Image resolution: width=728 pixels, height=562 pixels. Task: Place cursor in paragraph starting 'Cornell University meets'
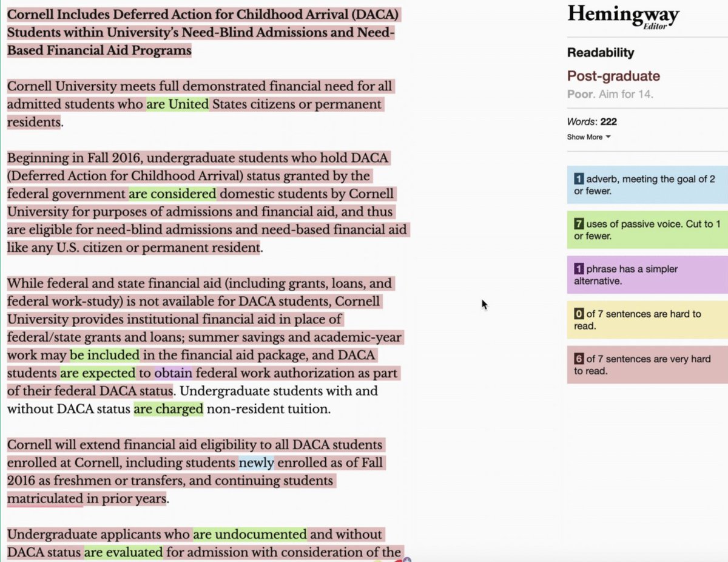click(x=200, y=104)
